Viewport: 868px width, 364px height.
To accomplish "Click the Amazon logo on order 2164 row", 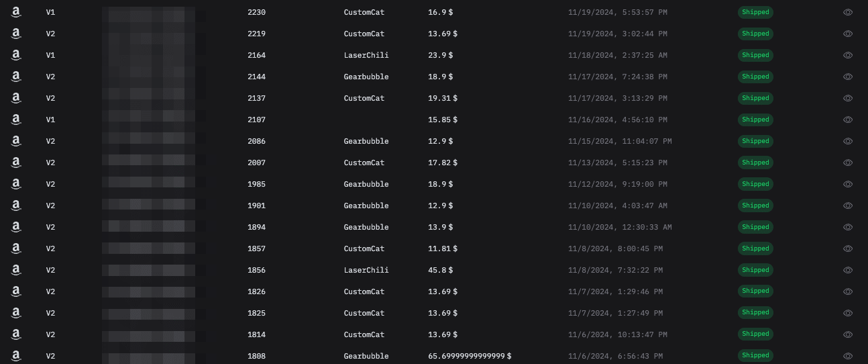I will [16, 55].
